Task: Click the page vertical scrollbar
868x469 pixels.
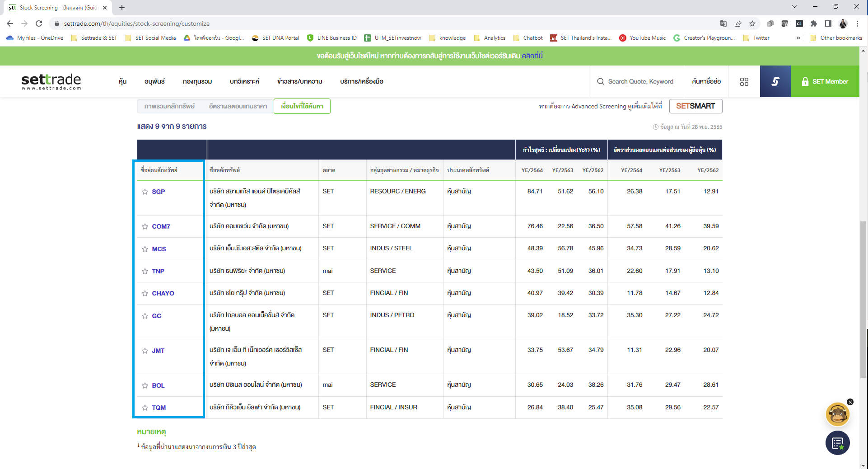Action: point(863,298)
